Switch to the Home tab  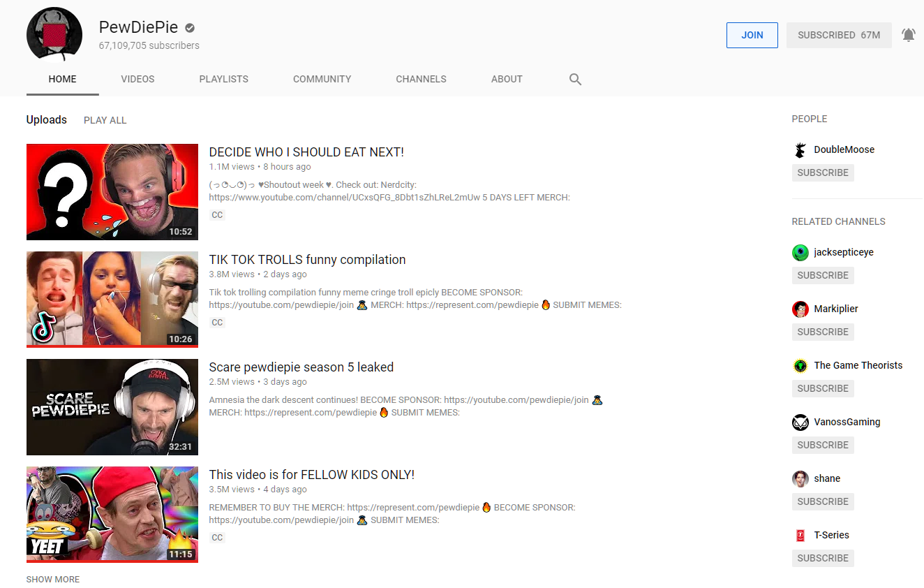click(63, 79)
